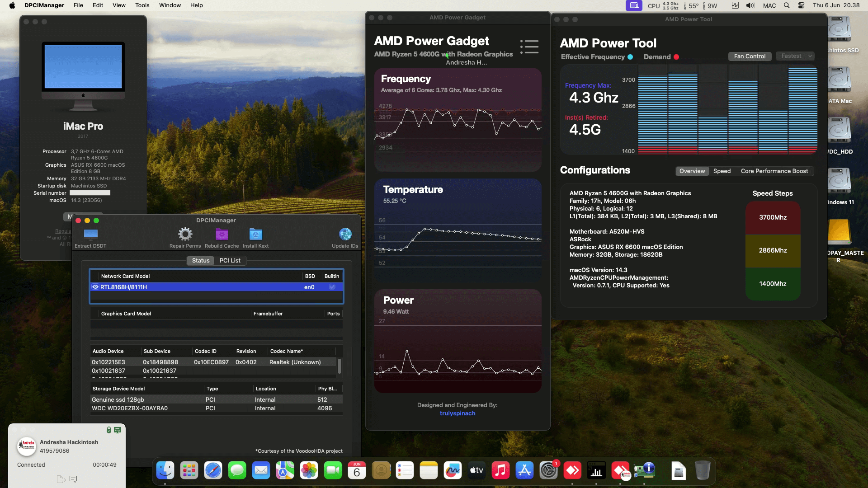
Task: Open Reminders from the Dock
Action: point(405,471)
